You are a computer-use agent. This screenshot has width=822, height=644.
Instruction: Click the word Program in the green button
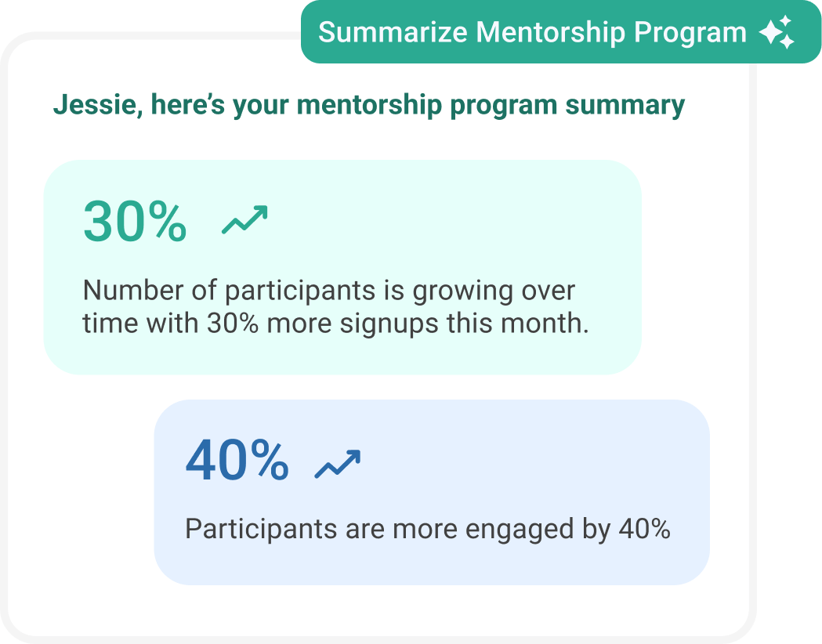click(690, 34)
